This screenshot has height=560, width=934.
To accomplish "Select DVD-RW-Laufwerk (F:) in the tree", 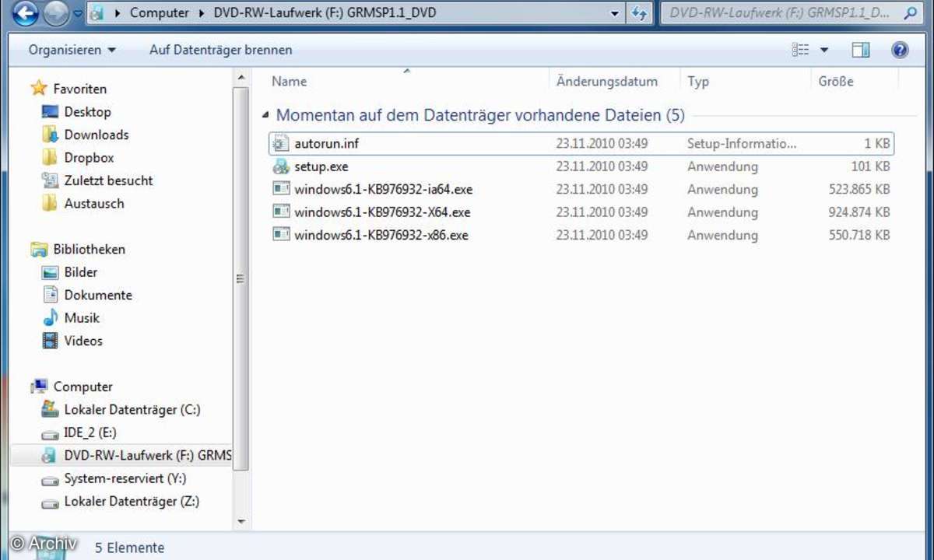I will (148, 455).
